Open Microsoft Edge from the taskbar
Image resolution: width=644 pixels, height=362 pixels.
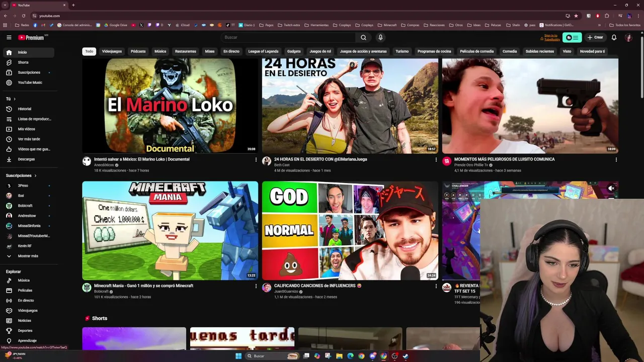[350, 356]
